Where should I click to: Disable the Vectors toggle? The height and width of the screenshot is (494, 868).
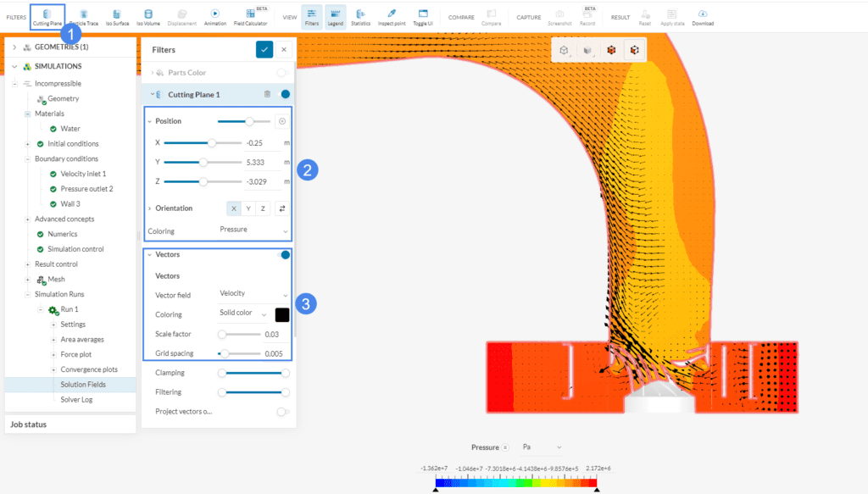coord(287,254)
